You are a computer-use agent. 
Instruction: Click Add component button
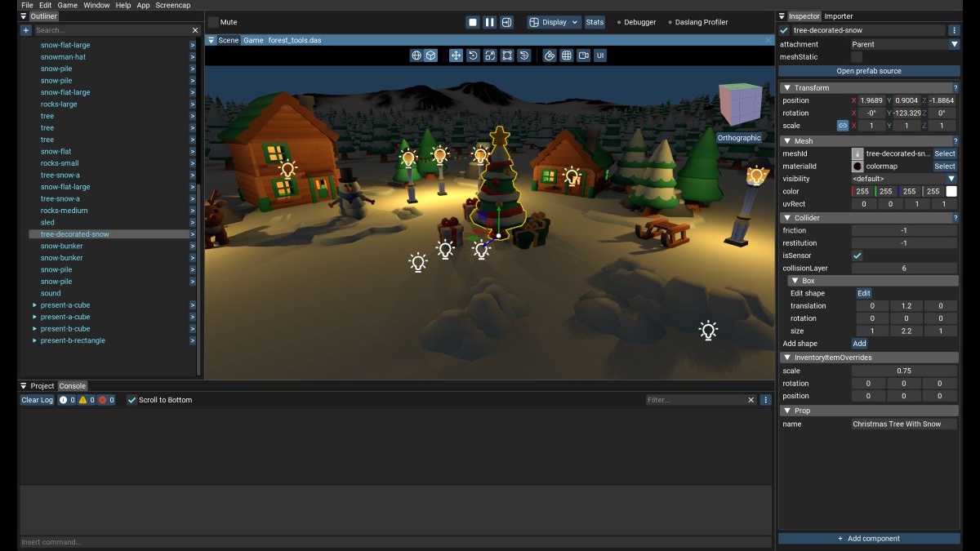[869, 539]
